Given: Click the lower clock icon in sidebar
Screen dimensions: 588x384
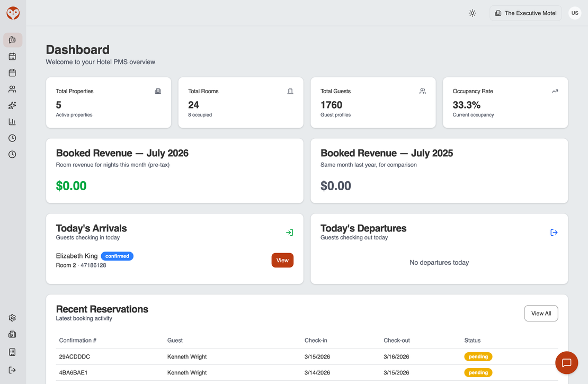Looking at the screenshot, I should tap(12, 155).
